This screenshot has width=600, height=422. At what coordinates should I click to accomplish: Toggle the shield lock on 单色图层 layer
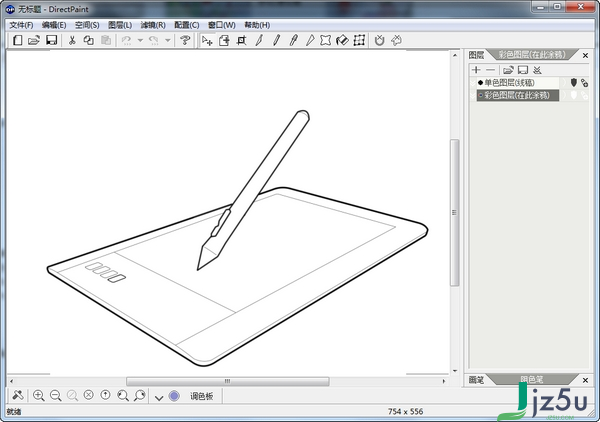[573, 82]
